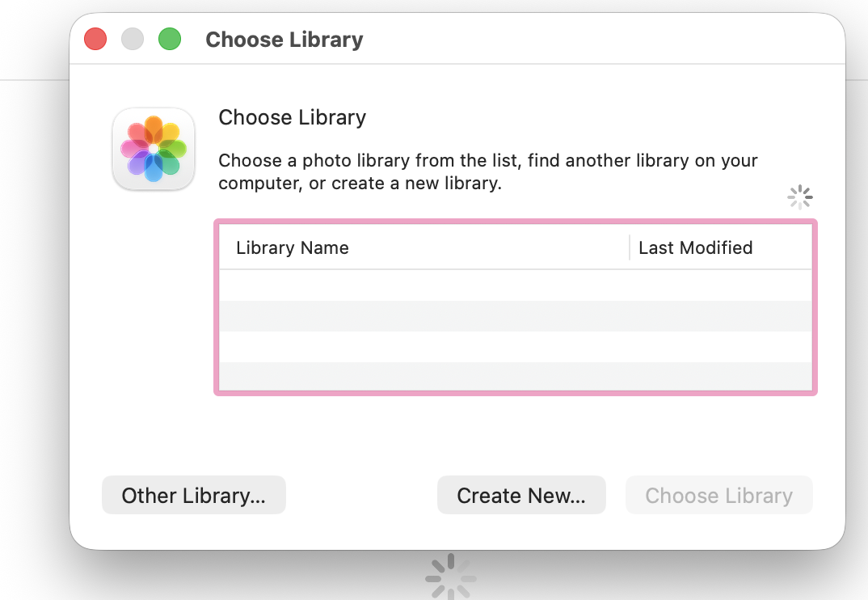This screenshot has height=600, width=868.
Task: Click the Choose Library window title text
Action: point(284,40)
